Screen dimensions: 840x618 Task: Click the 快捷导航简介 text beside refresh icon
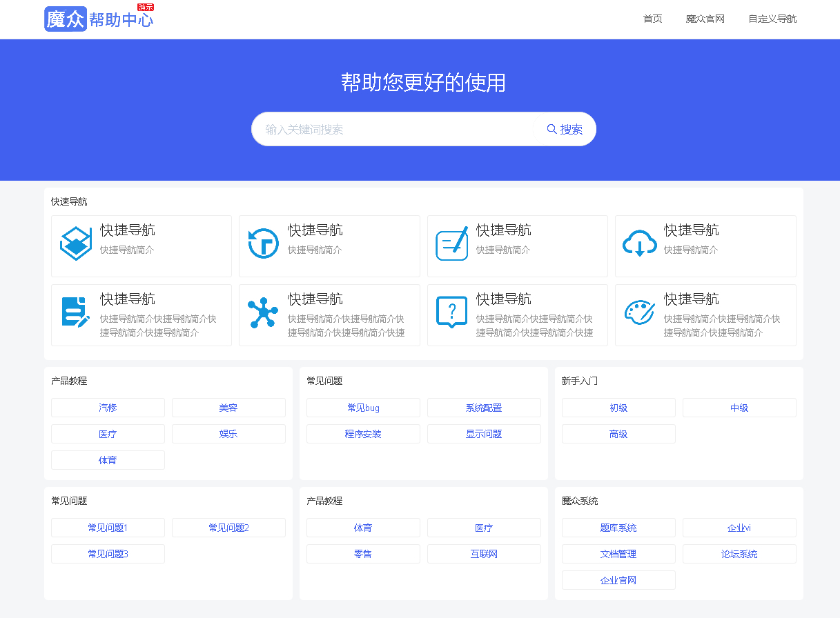pos(315,250)
